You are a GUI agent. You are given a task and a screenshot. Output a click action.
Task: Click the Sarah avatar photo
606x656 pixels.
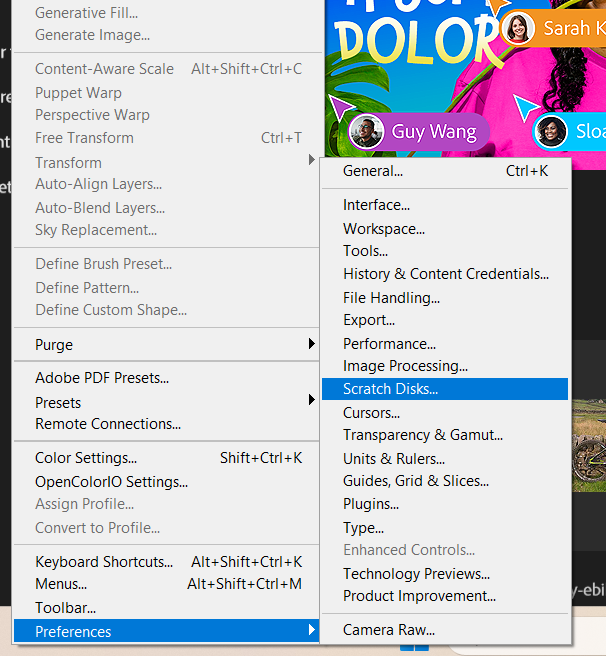click(518, 28)
